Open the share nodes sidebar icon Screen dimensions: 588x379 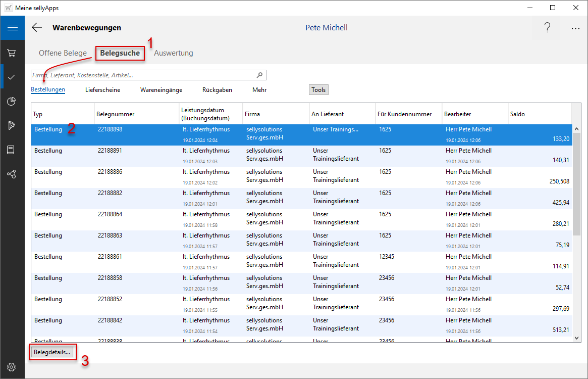pos(12,174)
